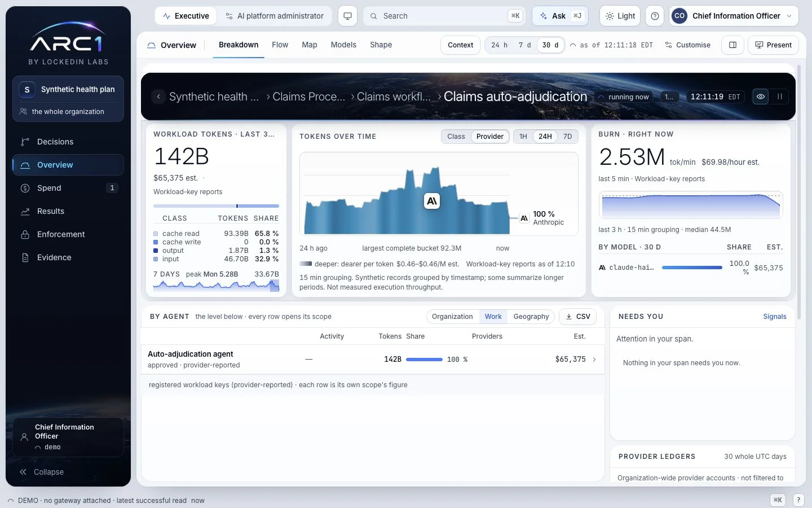Open the Decisions sidebar item
This screenshot has height=508, width=812.
click(68, 142)
